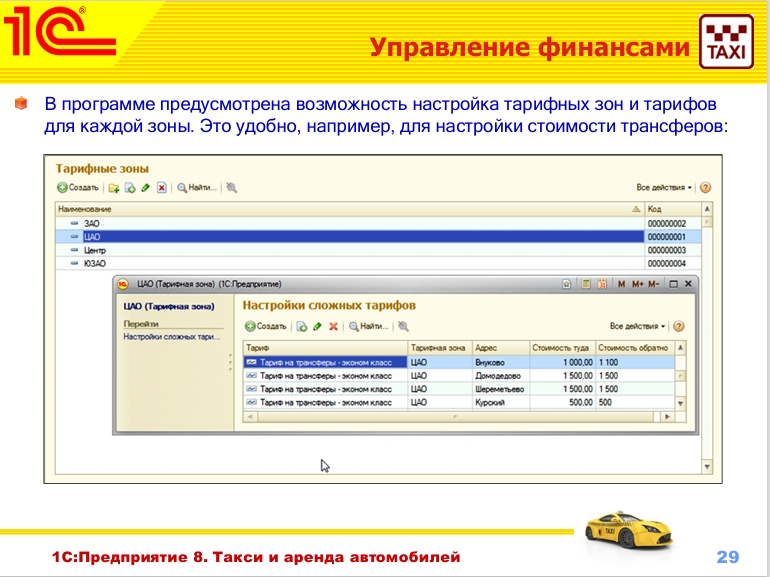Click the copy item icon in Настройки сложных тарифов toolbar
The width and height of the screenshot is (770, 577).
tap(301, 326)
